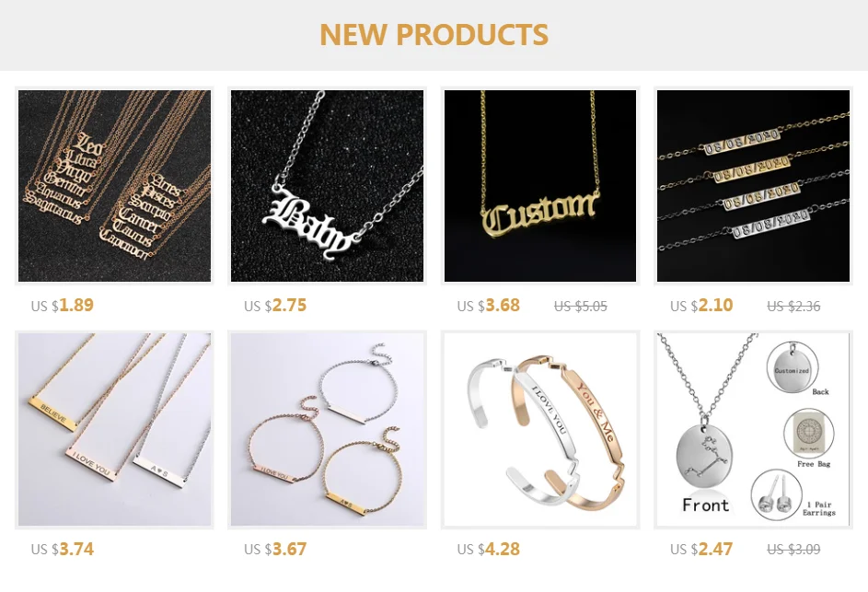
Task: Open the constellation disc necklace product image
Action: (x=753, y=429)
